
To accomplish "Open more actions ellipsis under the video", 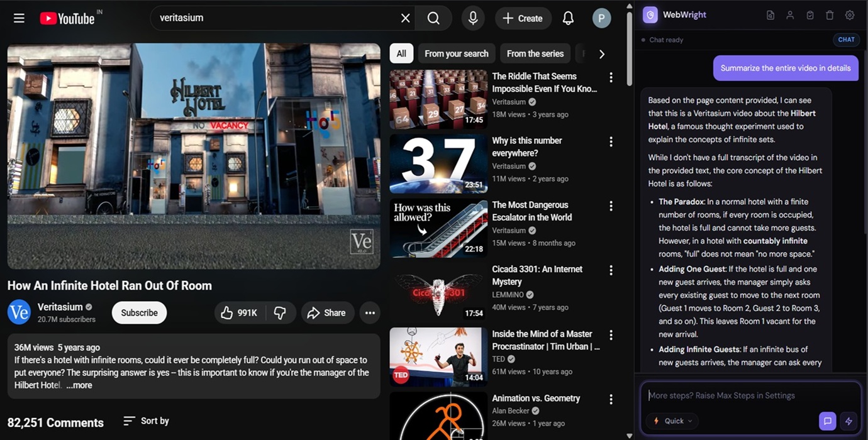I will click(370, 312).
